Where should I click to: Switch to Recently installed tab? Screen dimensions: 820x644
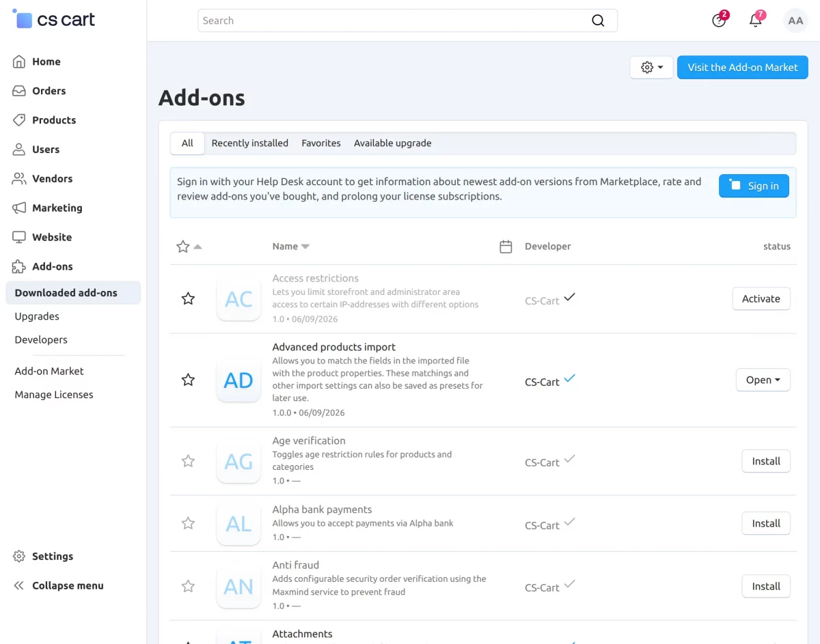(x=250, y=143)
